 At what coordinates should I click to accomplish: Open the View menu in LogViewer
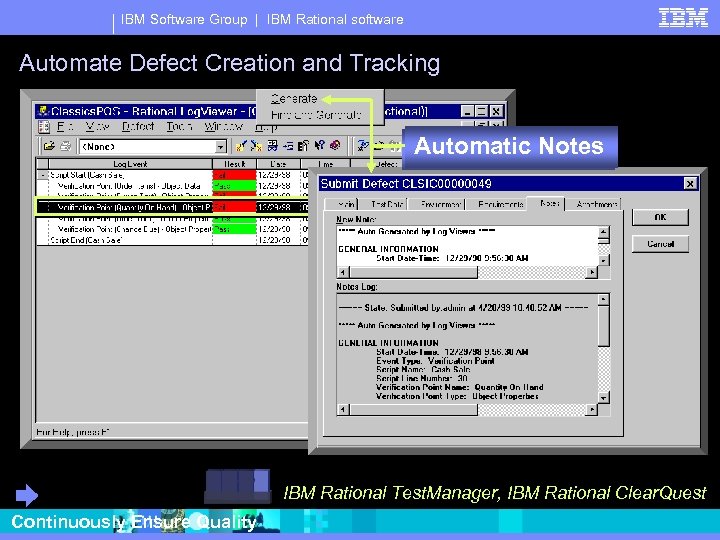pos(97,126)
